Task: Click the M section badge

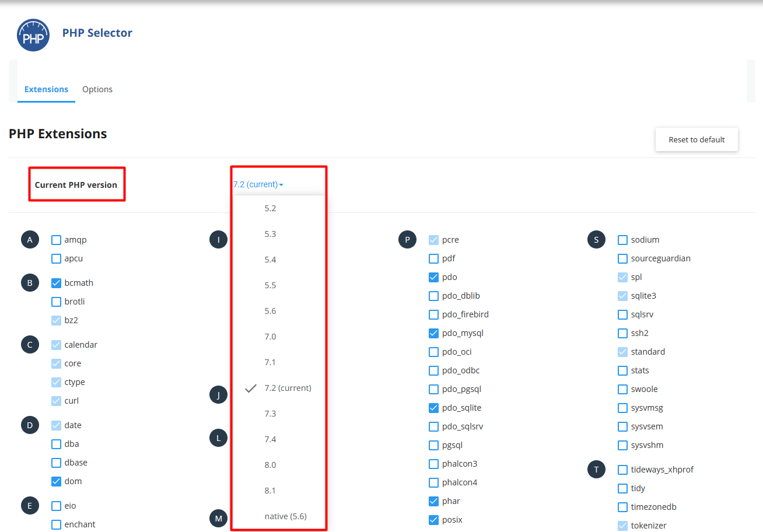Action: point(218,518)
